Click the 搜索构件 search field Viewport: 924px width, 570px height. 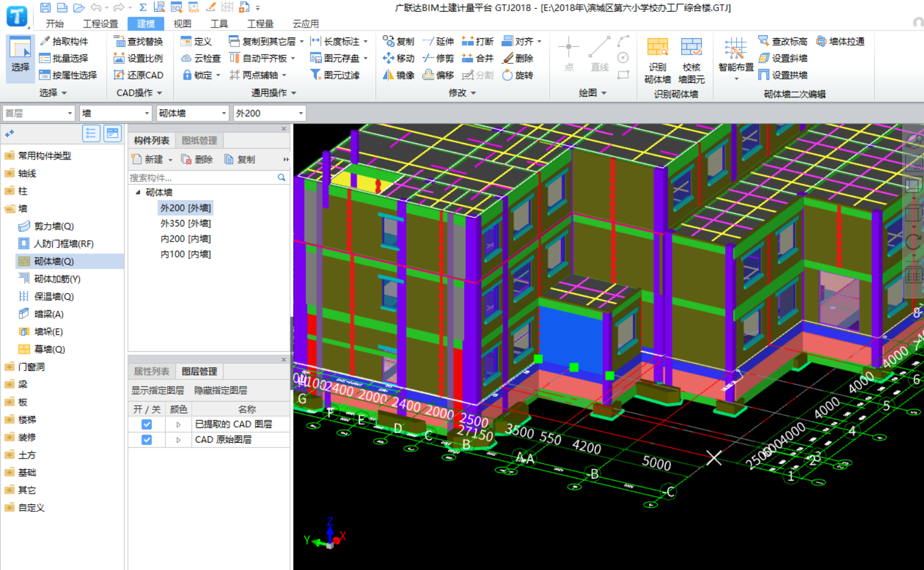point(202,178)
